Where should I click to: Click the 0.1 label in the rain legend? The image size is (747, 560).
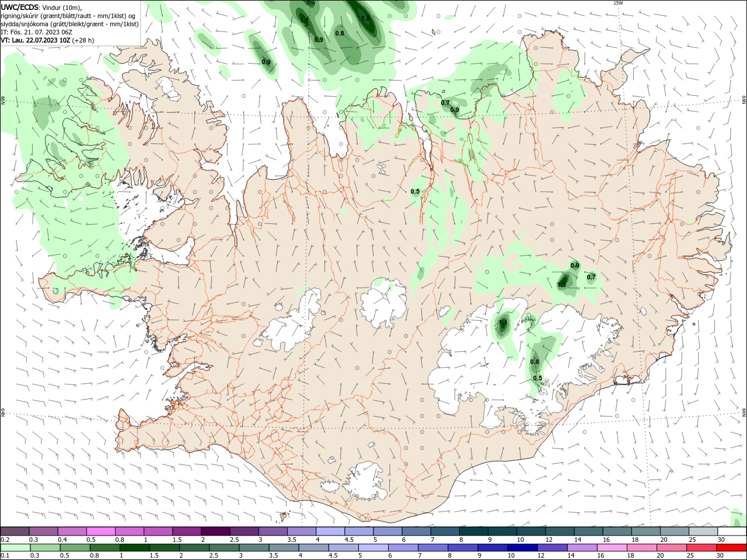(6, 555)
